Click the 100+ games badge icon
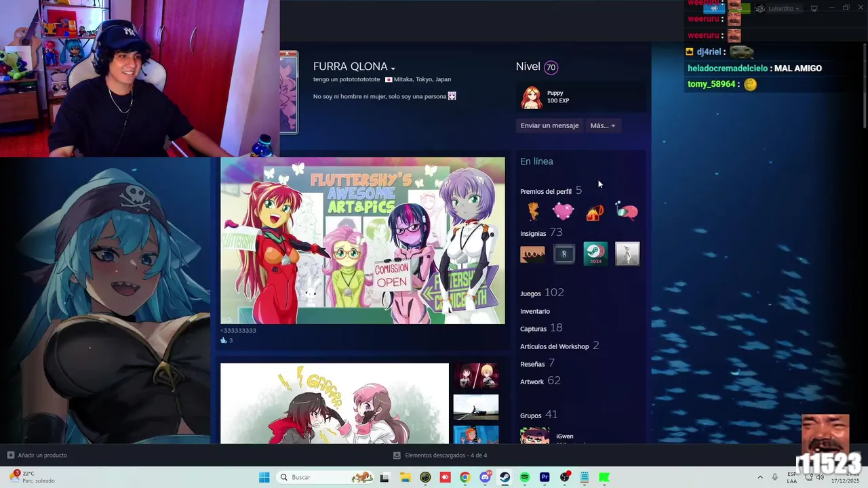 [x=532, y=254]
